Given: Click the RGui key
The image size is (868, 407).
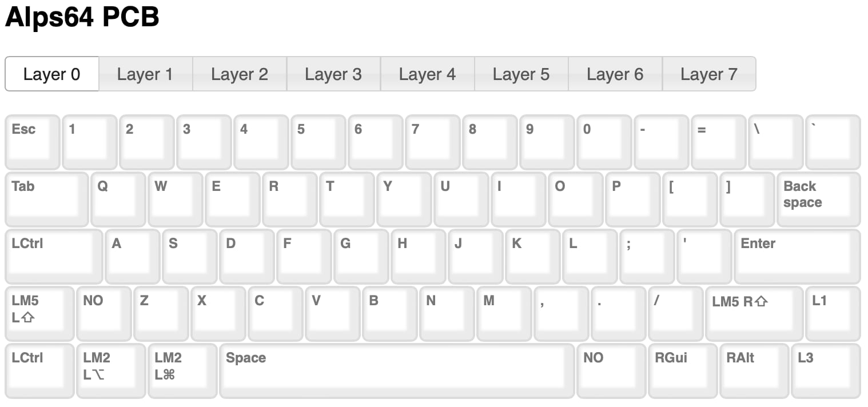Looking at the screenshot, I should (x=683, y=370).
